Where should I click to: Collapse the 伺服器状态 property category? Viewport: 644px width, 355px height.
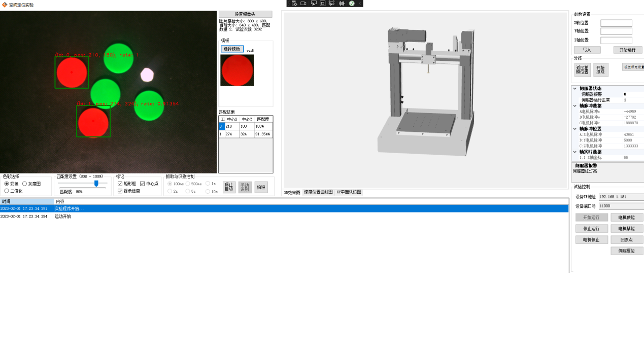(575, 88)
